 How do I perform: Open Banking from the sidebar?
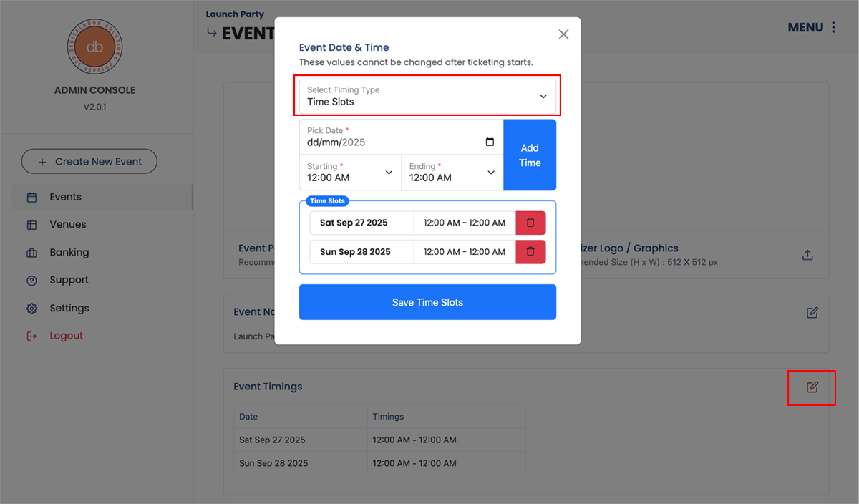coord(69,253)
